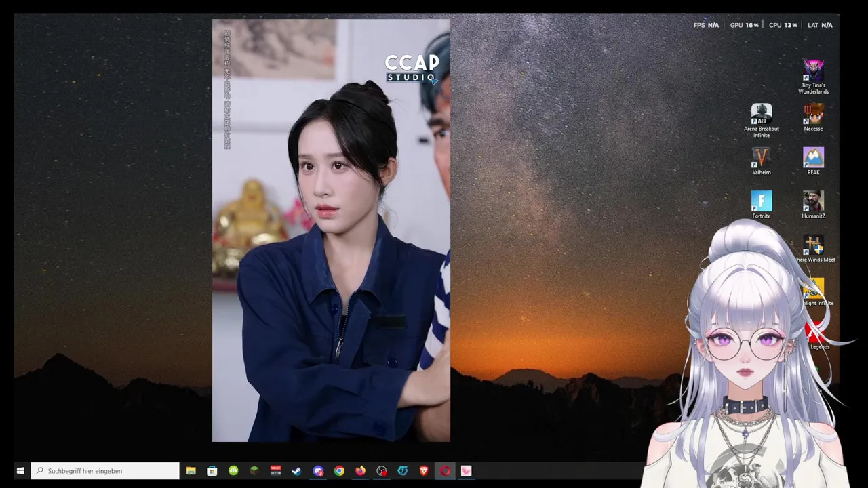This screenshot has height=488, width=868.
Task: Select the Fortnite desktop shortcut
Action: click(762, 205)
